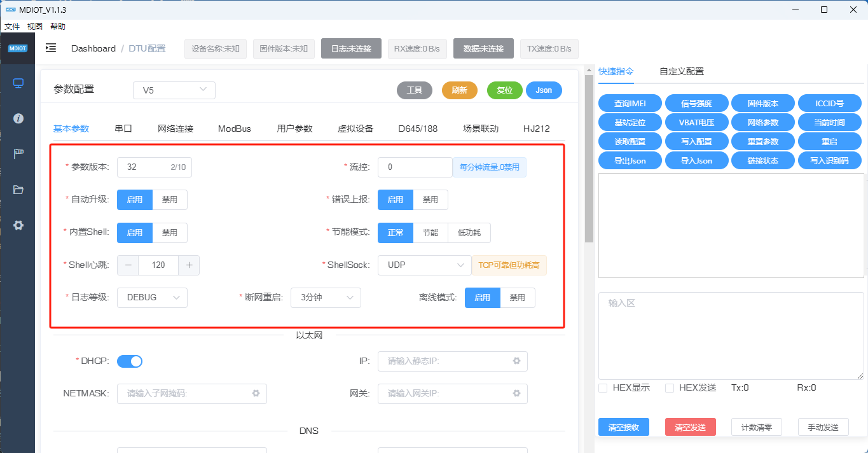
Task: Toggle the DHCP switch
Action: [x=130, y=361]
